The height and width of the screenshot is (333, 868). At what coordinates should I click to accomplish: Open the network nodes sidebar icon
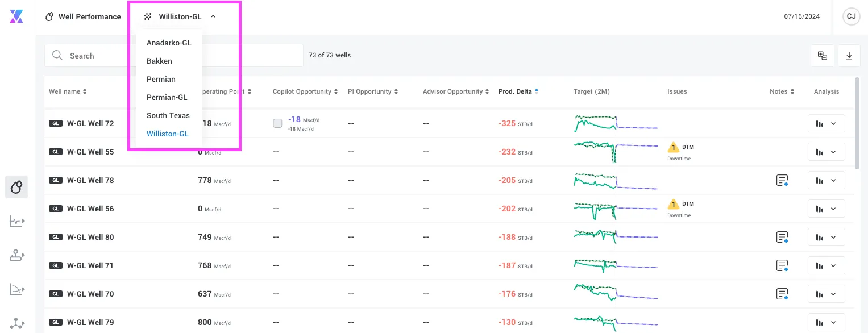(17, 323)
